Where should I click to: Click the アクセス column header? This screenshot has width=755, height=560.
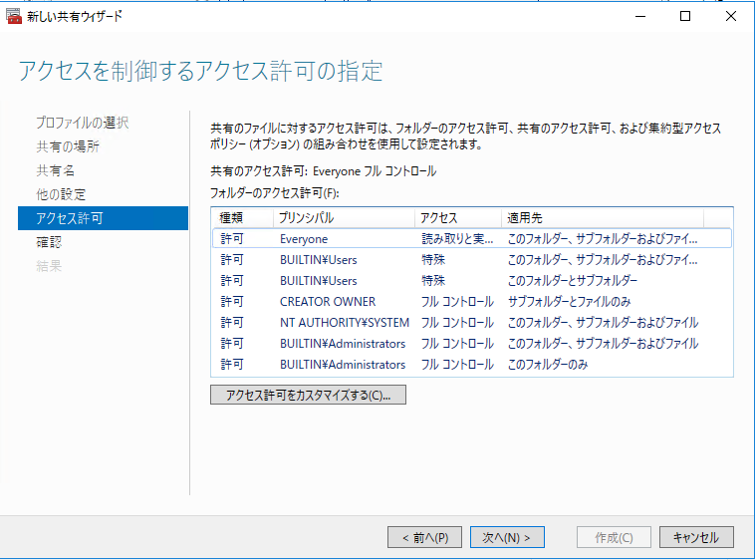458,218
